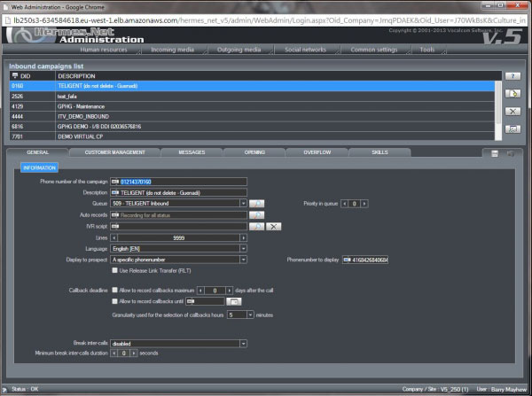Open Tools menu
This screenshot has width=532, height=396.
pyautogui.click(x=427, y=50)
